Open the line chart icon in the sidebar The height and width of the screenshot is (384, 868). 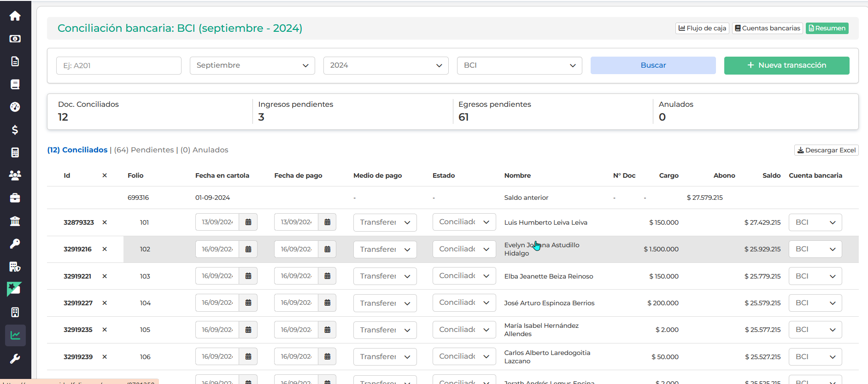(15, 335)
